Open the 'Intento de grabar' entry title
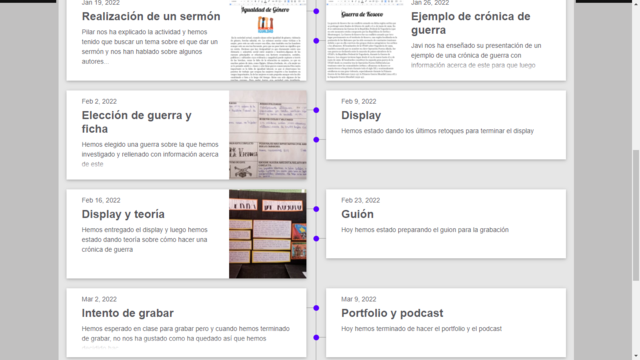 [x=127, y=313]
